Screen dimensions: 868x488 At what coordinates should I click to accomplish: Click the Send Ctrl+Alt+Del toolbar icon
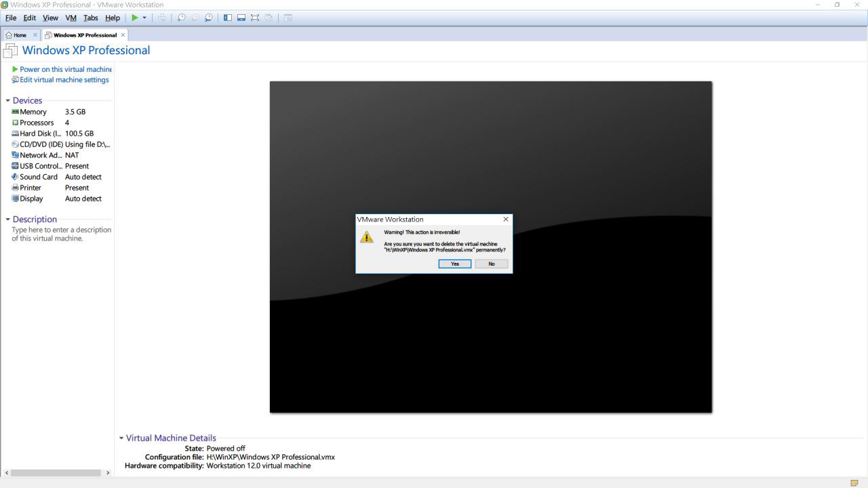[161, 18]
